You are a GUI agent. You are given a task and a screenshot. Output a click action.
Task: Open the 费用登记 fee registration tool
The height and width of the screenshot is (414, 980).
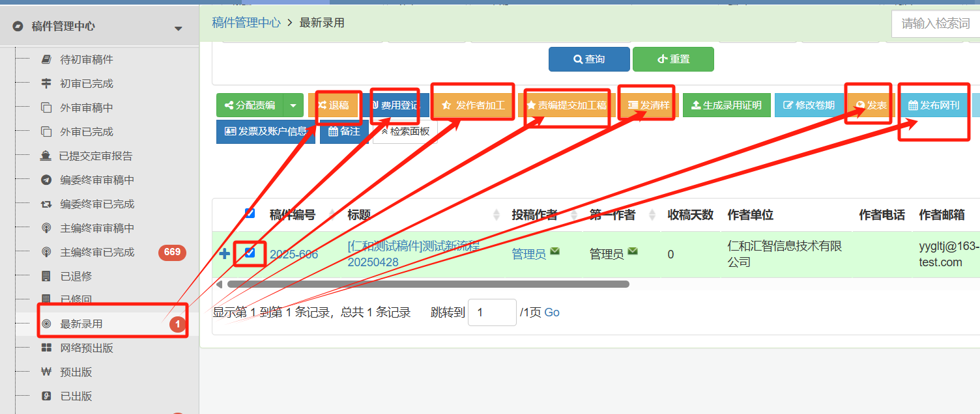pos(395,105)
